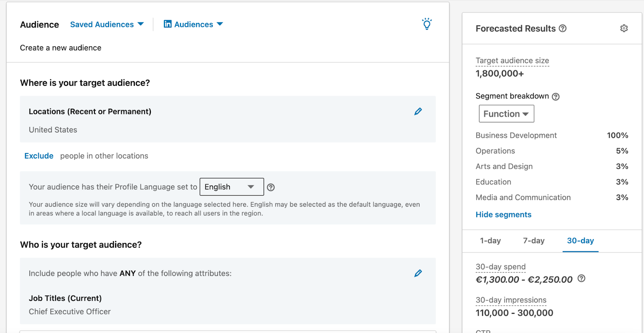Open the LinkedIn Audiences dropdown
The height and width of the screenshot is (333, 644).
click(193, 25)
